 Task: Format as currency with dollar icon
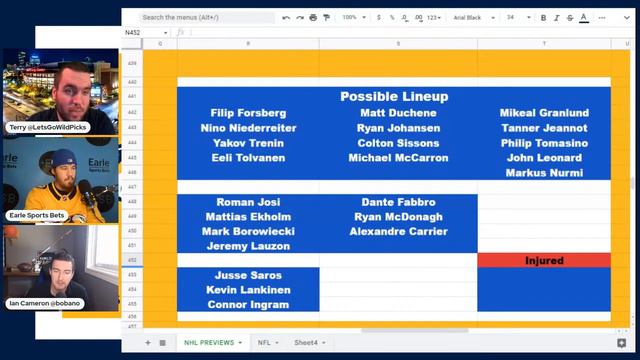pos(379,18)
